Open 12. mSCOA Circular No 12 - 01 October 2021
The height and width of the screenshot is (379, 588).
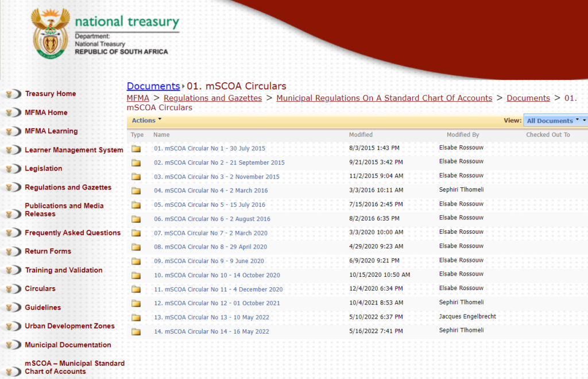point(216,303)
